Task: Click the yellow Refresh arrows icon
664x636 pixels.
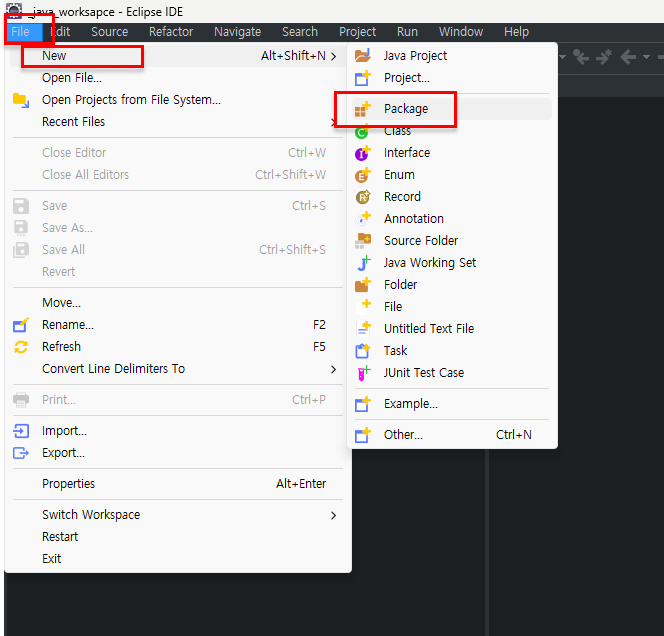Action: tap(21, 347)
